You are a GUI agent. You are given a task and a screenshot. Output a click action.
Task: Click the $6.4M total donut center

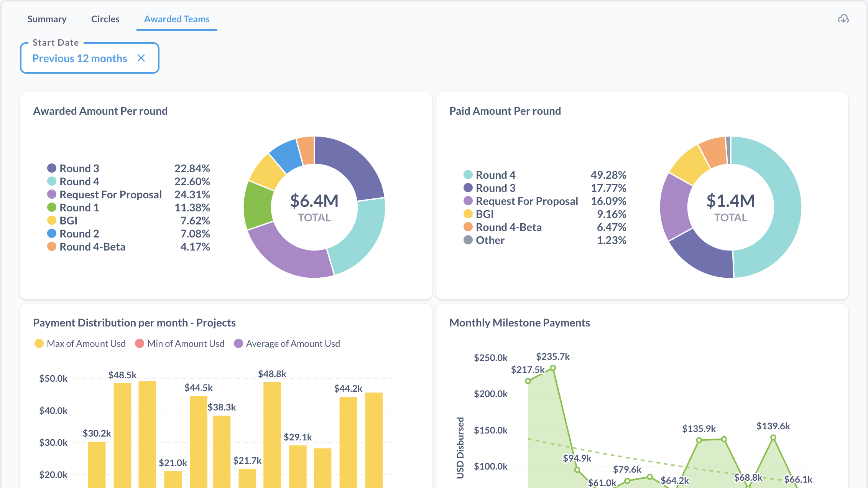pyautogui.click(x=314, y=207)
